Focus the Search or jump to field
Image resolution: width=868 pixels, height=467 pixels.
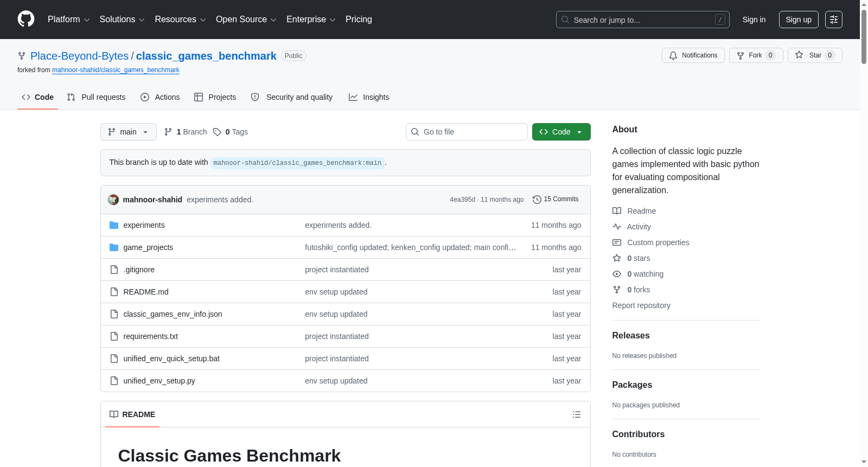pyautogui.click(x=643, y=20)
